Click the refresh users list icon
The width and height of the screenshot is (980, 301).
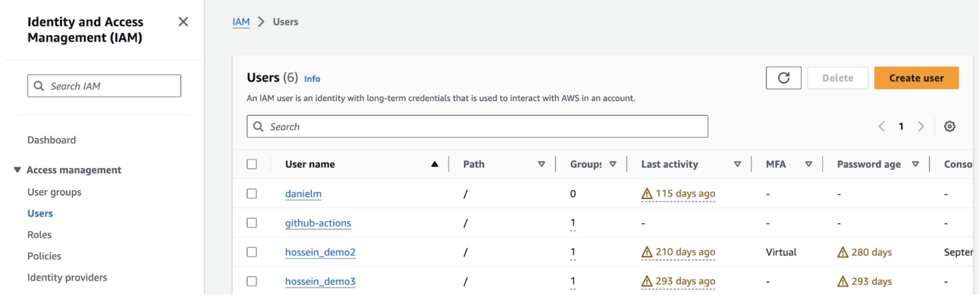click(x=783, y=78)
